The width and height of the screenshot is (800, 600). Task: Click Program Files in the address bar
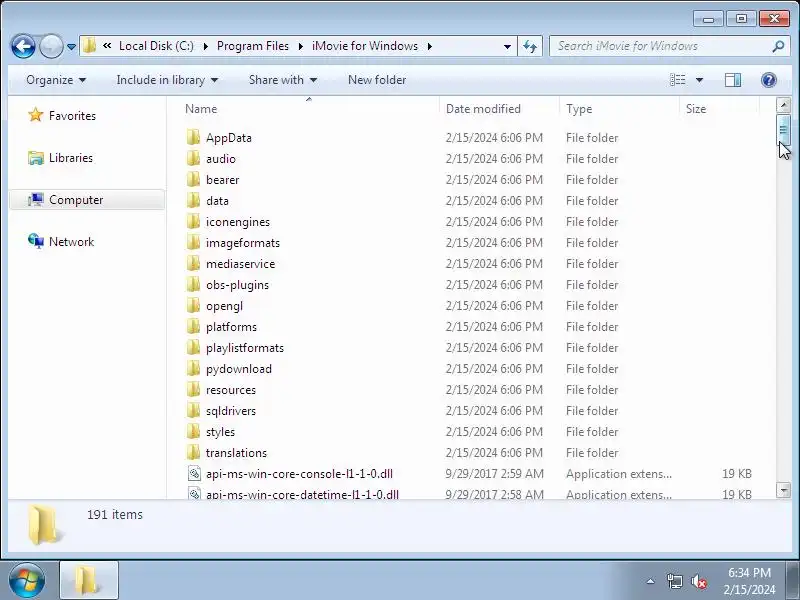[253, 46]
